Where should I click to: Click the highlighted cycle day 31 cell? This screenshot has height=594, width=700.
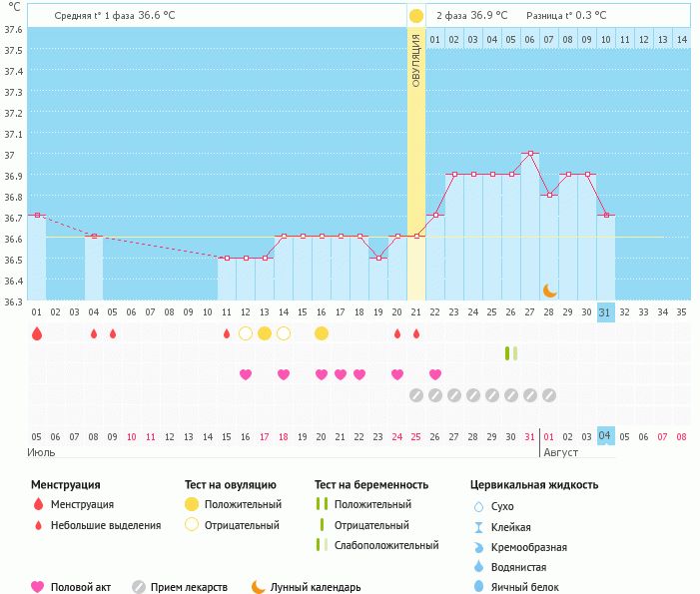point(605,311)
